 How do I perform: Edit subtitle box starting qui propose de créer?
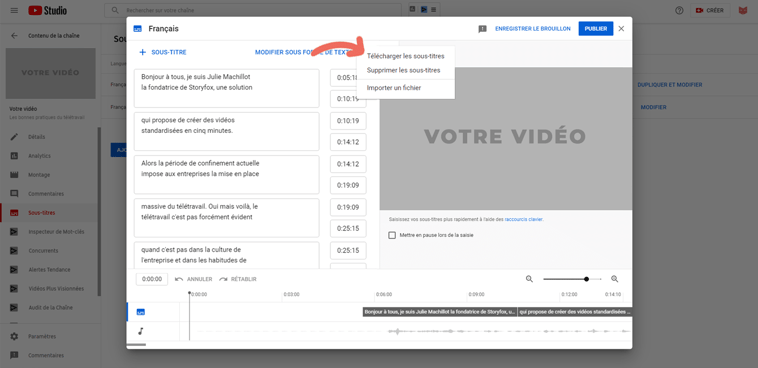click(227, 132)
